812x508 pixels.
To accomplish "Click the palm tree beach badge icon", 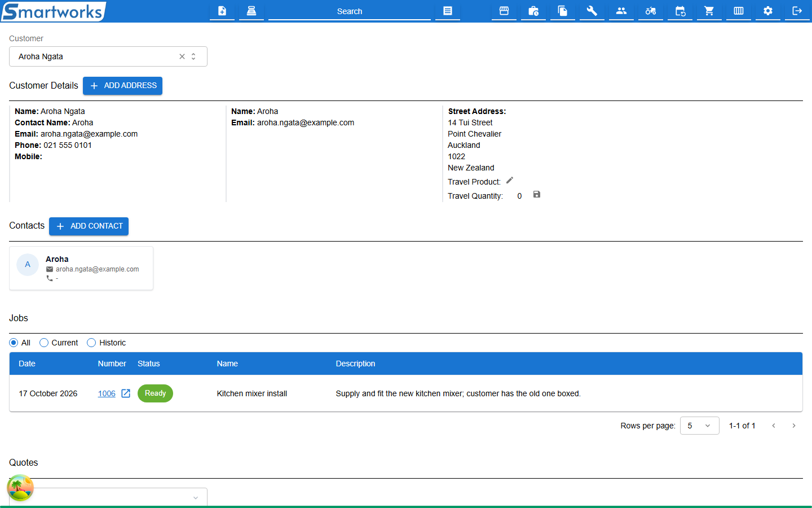I will point(20,488).
